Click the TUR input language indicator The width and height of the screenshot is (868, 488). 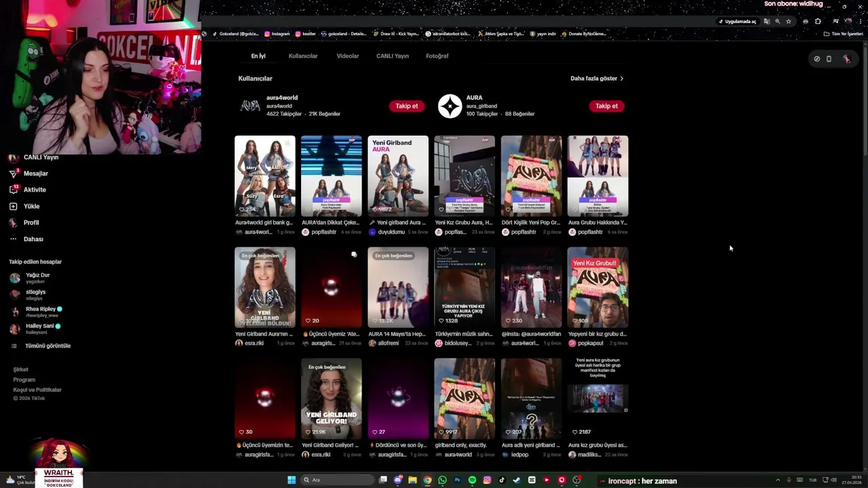[812, 481]
